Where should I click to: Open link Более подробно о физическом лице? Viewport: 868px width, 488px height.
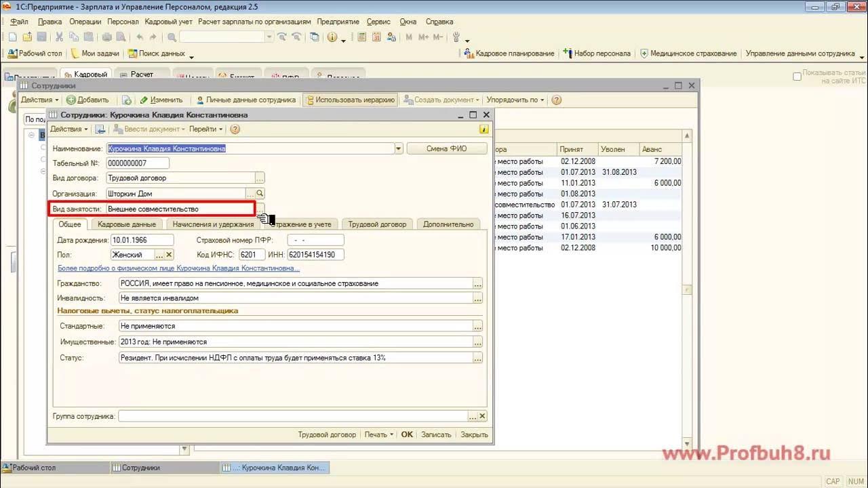point(179,268)
